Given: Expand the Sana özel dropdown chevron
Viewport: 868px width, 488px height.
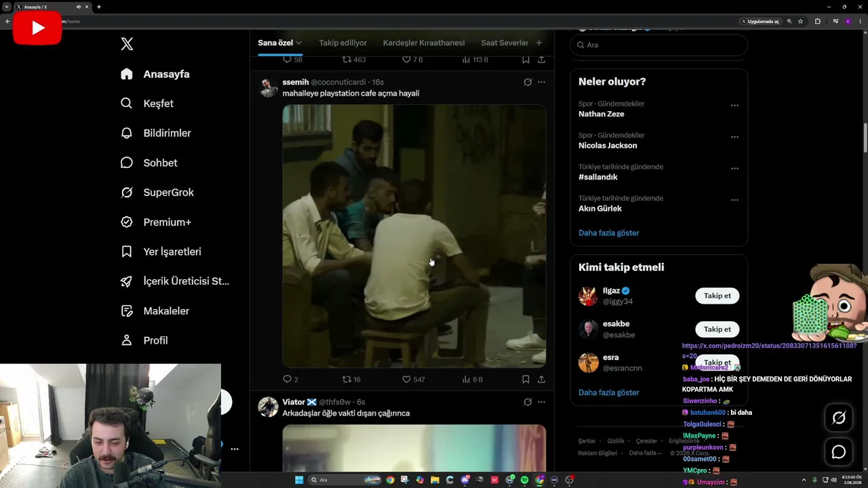Looking at the screenshot, I should [298, 43].
